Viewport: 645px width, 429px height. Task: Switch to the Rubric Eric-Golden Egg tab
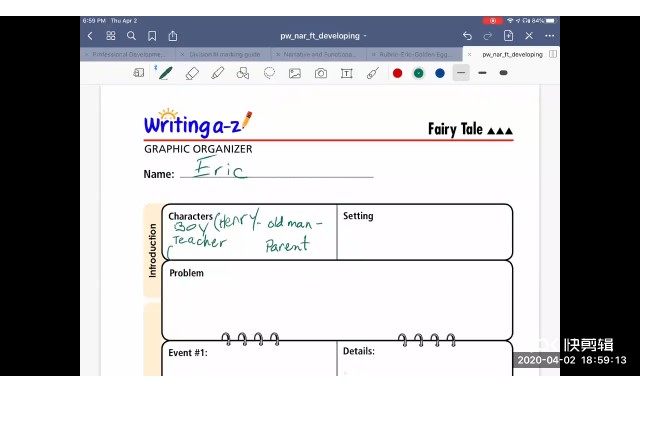point(414,54)
